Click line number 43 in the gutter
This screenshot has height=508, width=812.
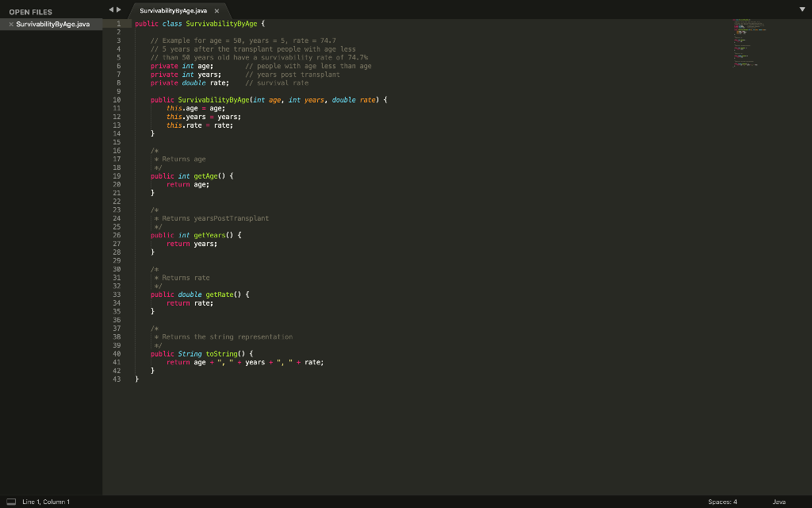pyautogui.click(x=117, y=379)
